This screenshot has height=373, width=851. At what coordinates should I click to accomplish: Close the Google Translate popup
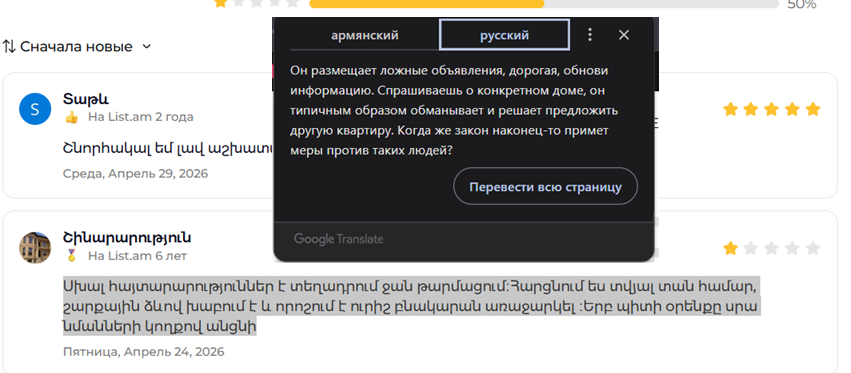coord(624,35)
